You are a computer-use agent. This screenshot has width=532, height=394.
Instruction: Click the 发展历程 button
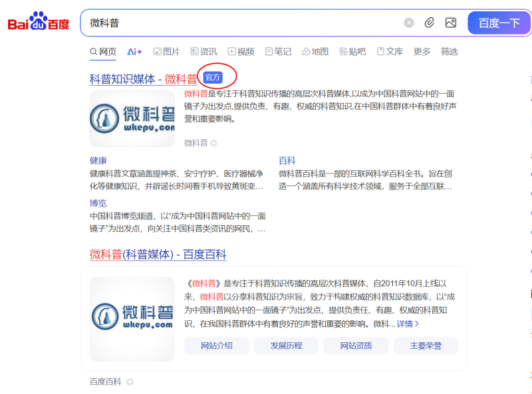click(x=286, y=345)
